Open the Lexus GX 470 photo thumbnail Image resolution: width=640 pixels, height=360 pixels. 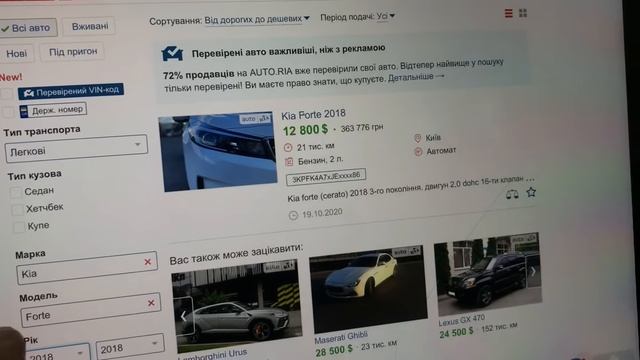tap(488, 273)
